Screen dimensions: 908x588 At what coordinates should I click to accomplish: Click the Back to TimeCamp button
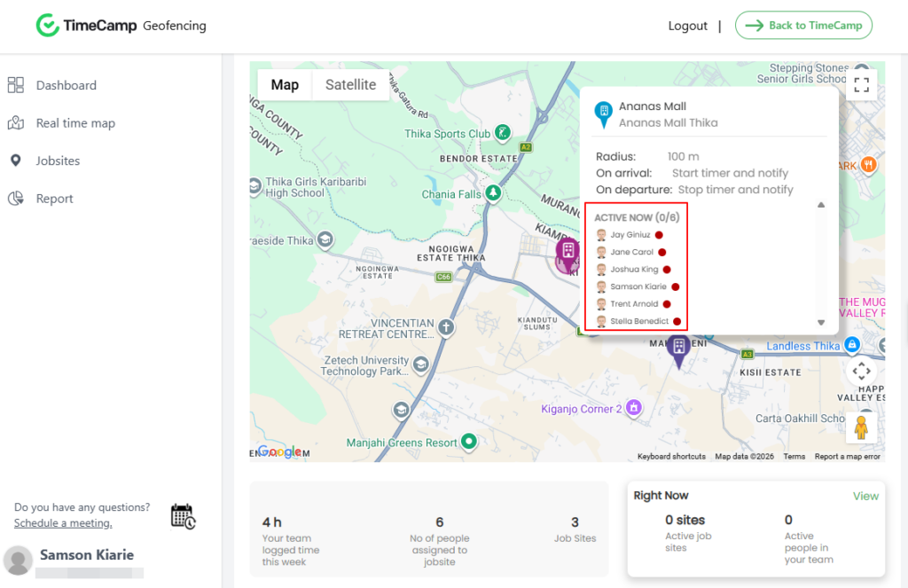point(803,25)
